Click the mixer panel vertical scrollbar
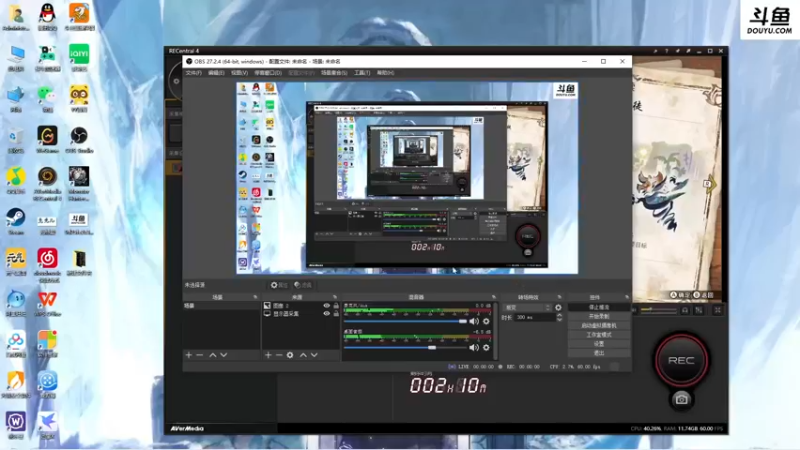Screen dimensions: 800x450 (495, 331)
